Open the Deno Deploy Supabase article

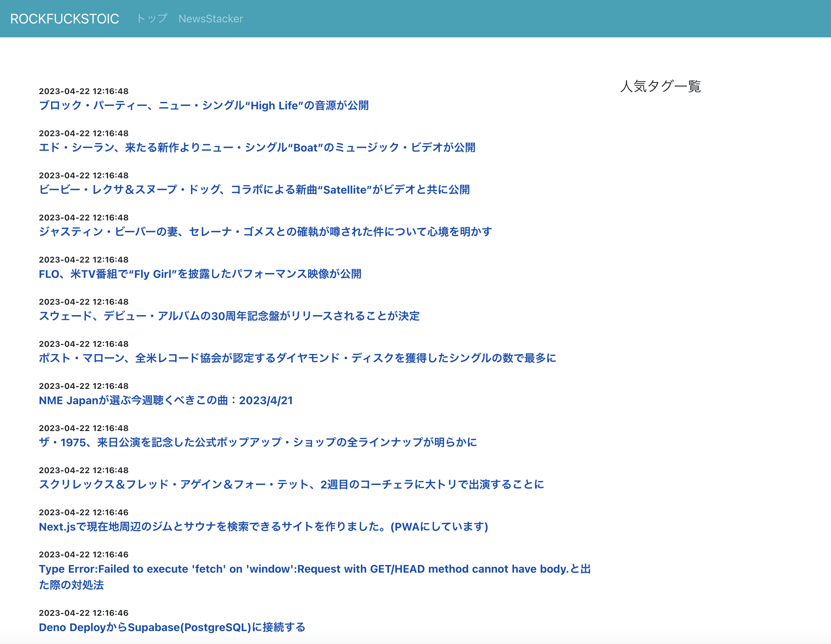click(172, 627)
